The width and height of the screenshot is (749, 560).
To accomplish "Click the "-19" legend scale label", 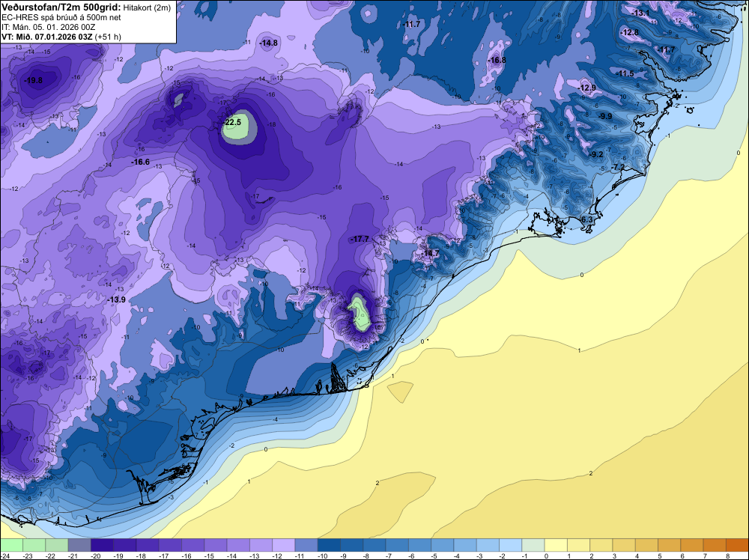I will [118, 556].
